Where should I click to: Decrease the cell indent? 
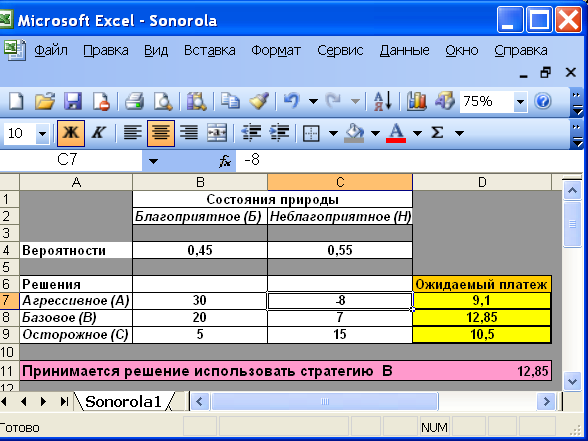coord(251,133)
